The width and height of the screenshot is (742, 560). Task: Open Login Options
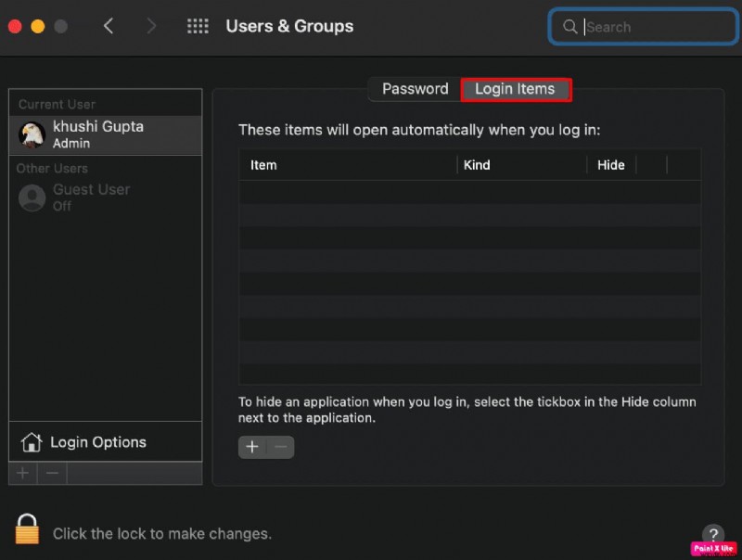pyautogui.click(x=106, y=441)
